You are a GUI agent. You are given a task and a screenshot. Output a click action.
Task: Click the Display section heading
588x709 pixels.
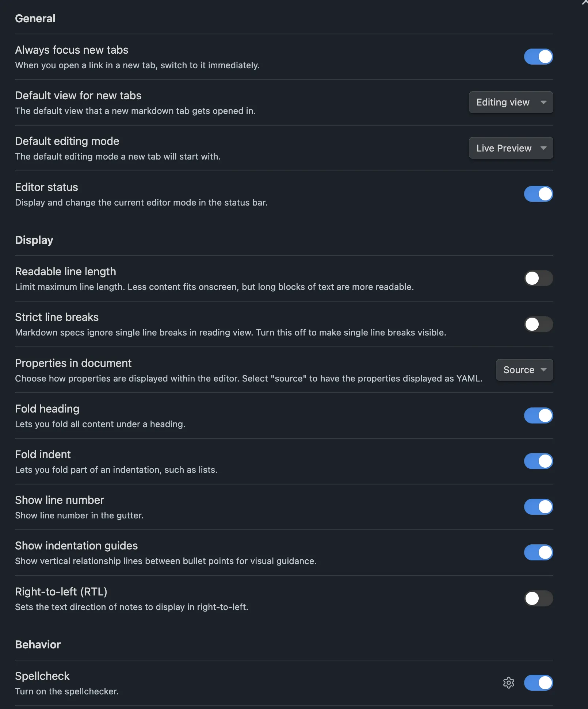coord(34,240)
